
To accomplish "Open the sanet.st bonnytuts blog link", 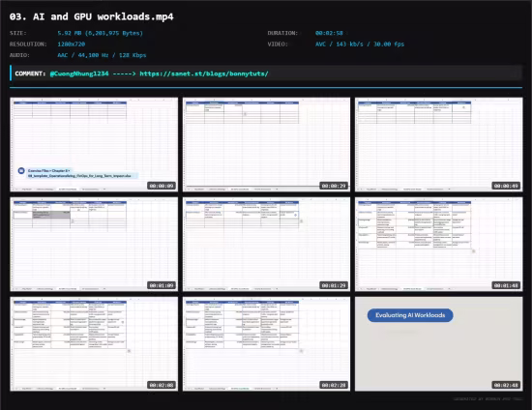I will [x=204, y=73].
